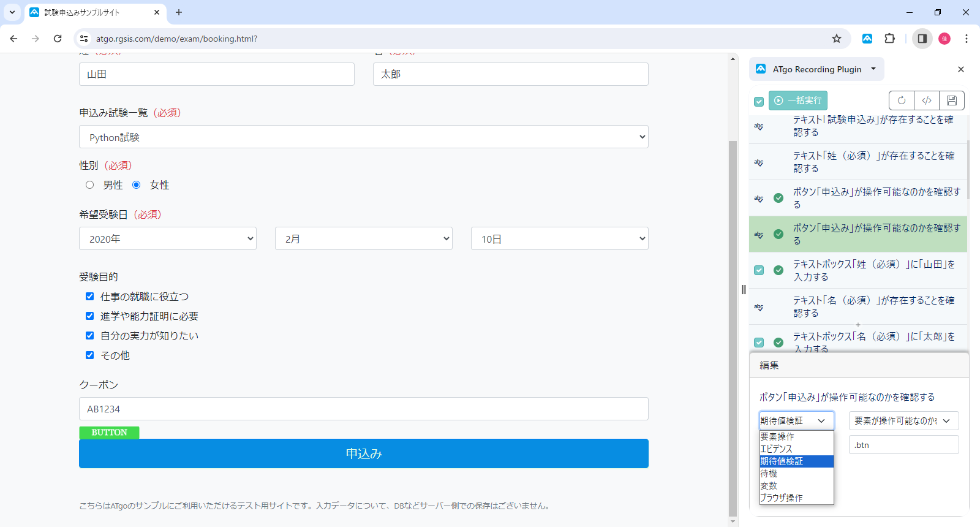
Task: Choose 要素操作 from the open list
Action: (x=796, y=437)
